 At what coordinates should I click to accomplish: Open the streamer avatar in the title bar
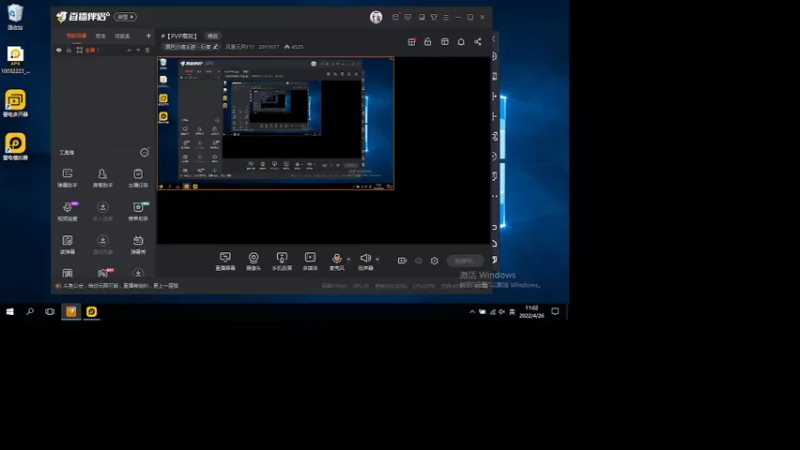[x=376, y=17]
